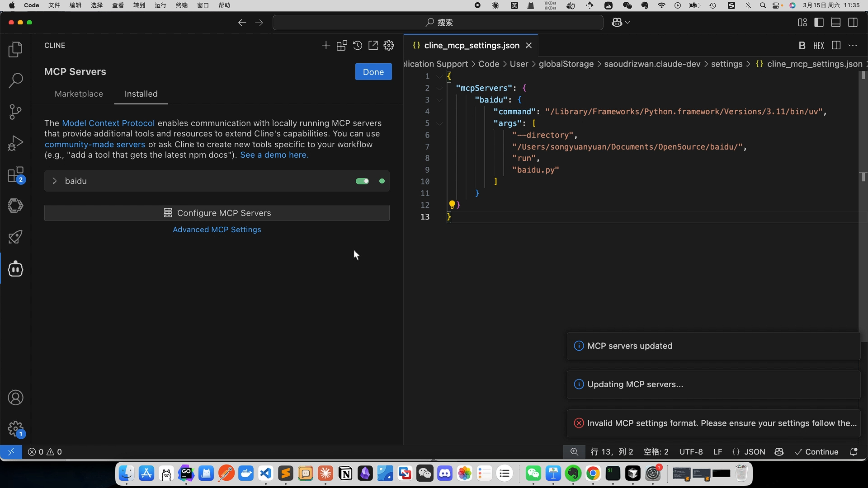This screenshot has height=488, width=868.
Task: Collapse the args array fold at line 5
Action: coord(439,123)
